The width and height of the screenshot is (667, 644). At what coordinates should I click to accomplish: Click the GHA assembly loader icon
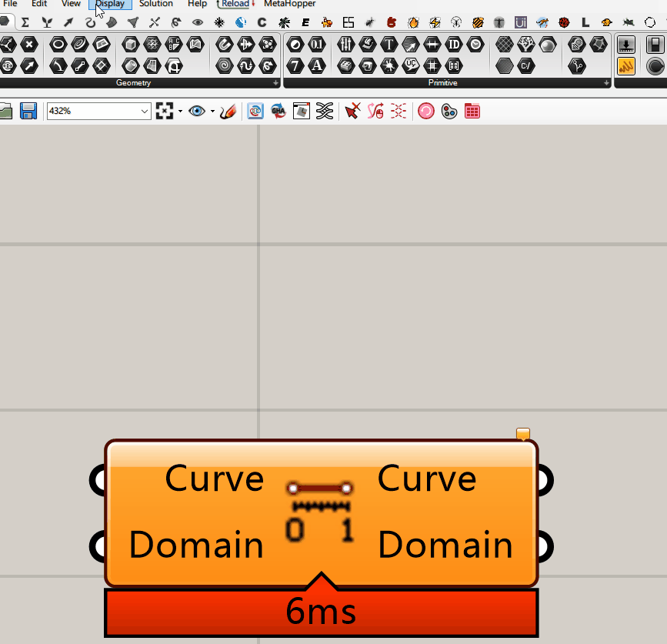[x=277, y=111]
